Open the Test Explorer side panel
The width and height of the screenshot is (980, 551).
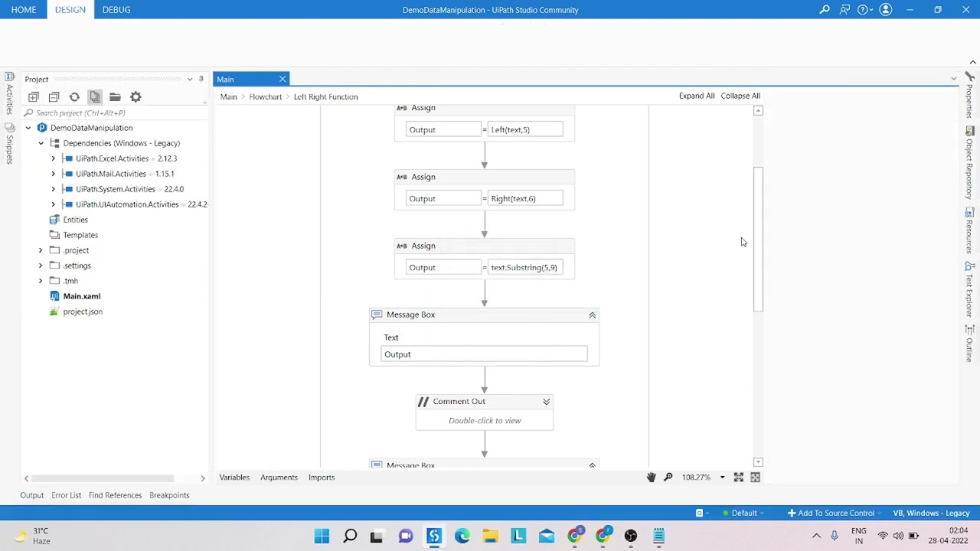969,289
